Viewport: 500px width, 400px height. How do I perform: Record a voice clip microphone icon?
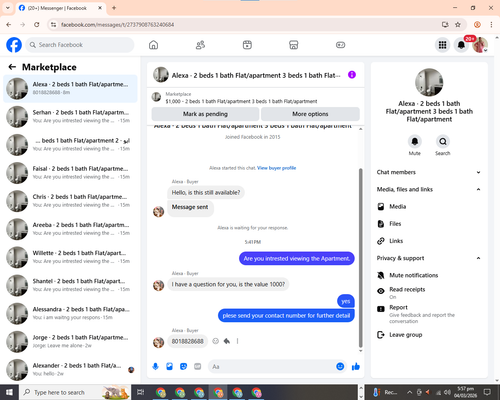pyautogui.click(x=155, y=367)
